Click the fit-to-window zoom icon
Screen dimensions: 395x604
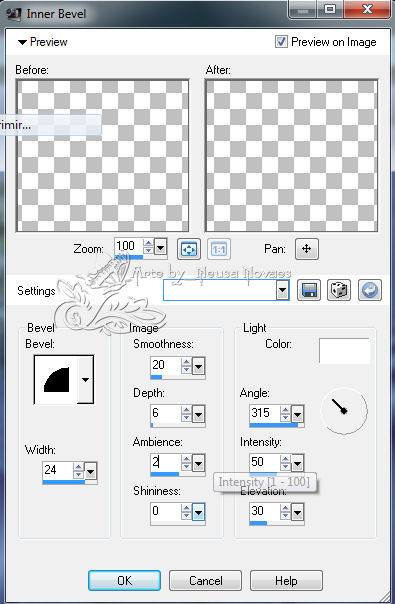click(188, 249)
